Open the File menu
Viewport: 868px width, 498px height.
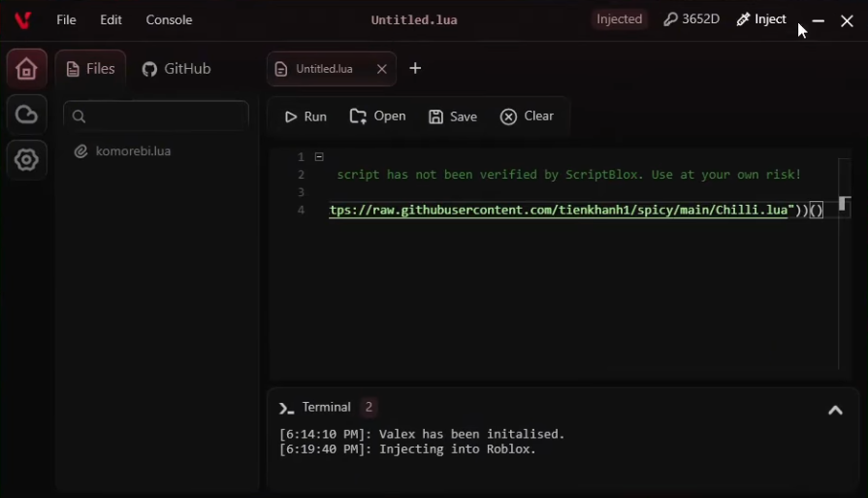pyautogui.click(x=66, y=20)
